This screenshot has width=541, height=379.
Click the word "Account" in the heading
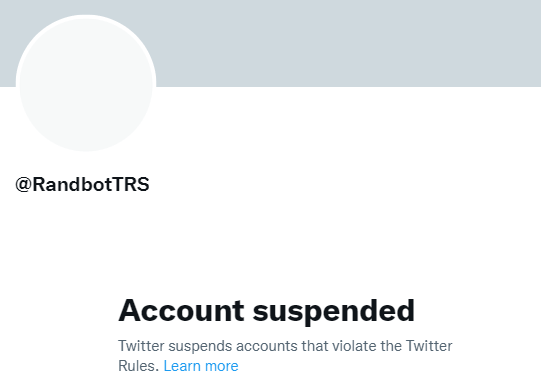(x=181, y=310)
